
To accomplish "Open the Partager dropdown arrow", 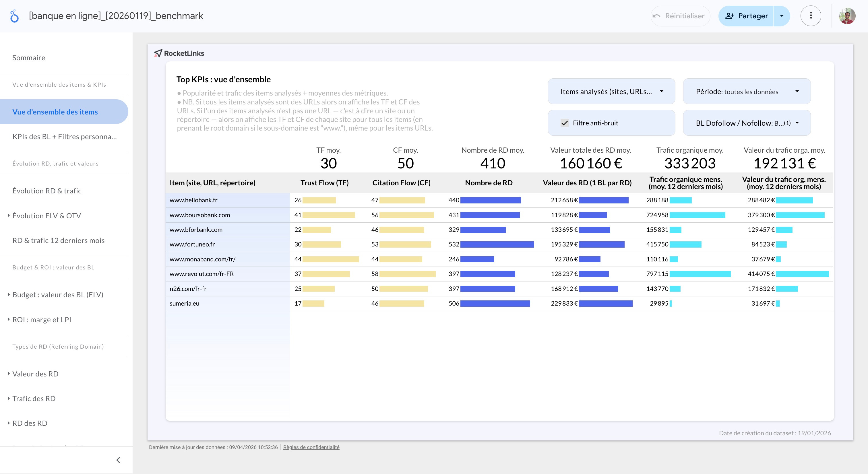I will (x=782, y=16).
